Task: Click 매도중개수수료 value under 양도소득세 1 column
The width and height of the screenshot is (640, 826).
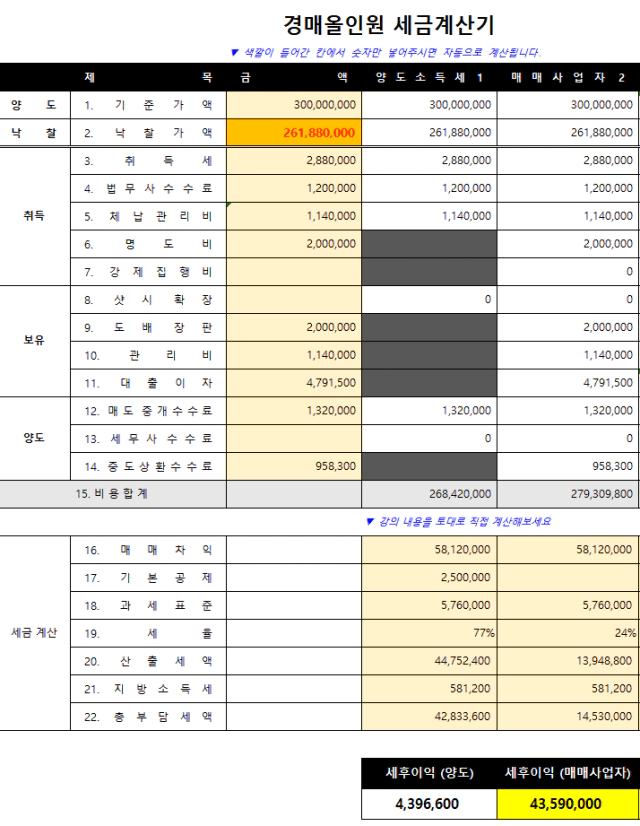Action: coord(429,410)
